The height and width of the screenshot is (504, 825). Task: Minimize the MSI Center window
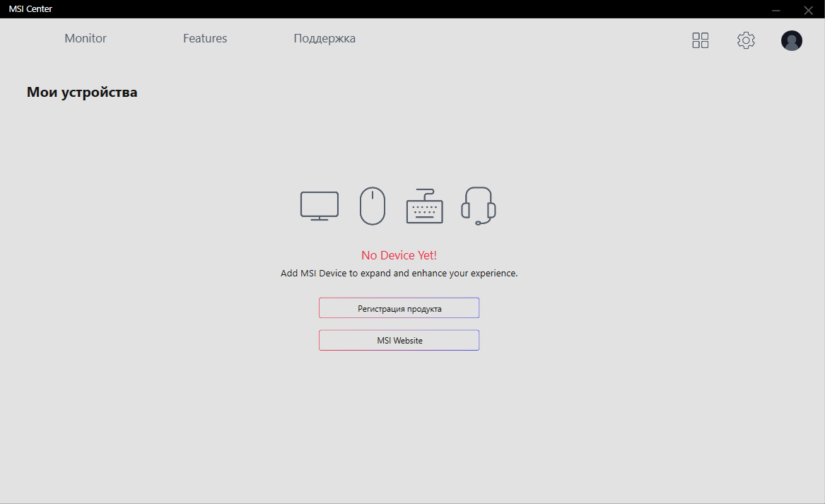click(776, 9)
